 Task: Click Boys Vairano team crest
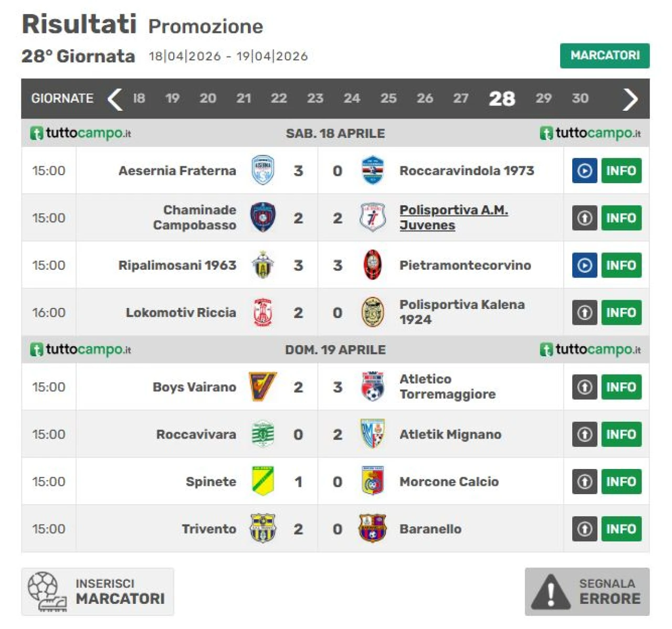(262, 387)
